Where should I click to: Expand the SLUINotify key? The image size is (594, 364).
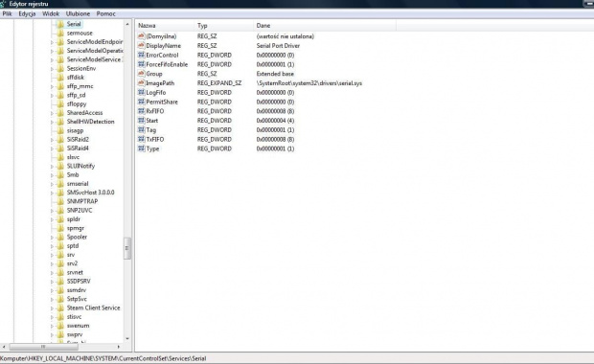click(53, 166)
